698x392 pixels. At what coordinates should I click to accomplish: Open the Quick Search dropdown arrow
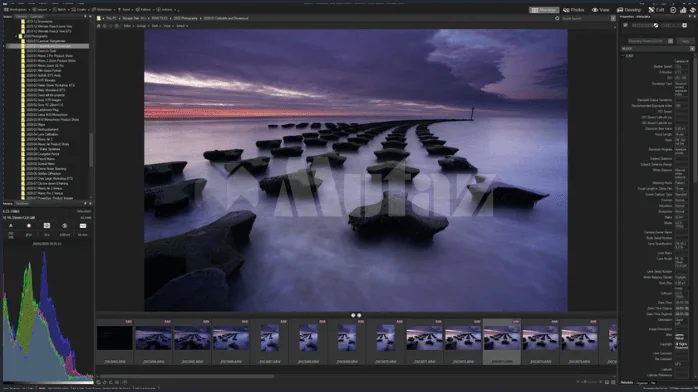tap(613, 19)
